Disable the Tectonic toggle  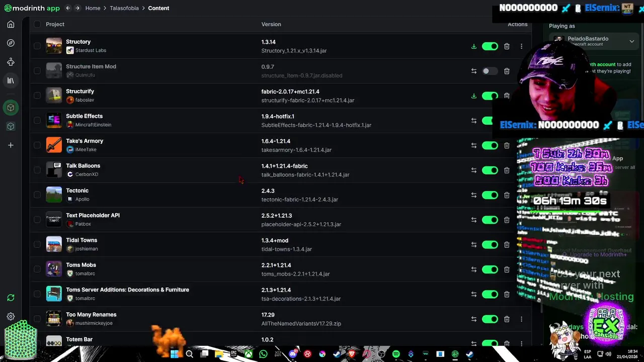pyautogui.click(x=490, y=195)
